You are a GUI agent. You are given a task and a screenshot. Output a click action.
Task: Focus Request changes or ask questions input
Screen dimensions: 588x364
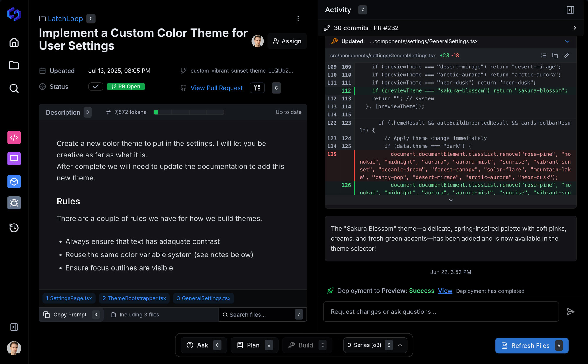point(441,312)
